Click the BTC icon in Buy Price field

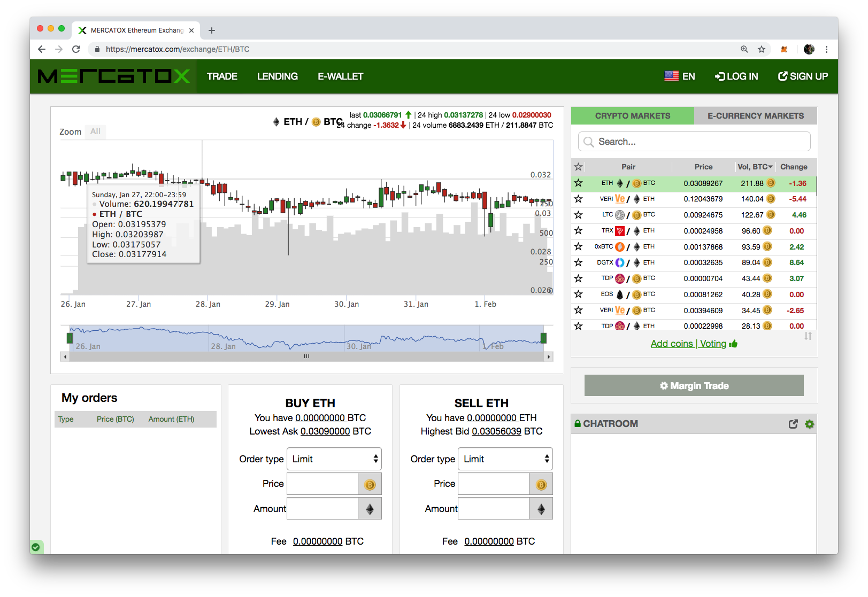coord(370,484)
